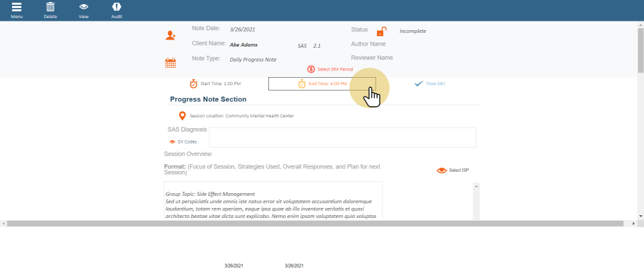Click the Delete trash can icon
This screenshot has height=275, width=644.
[x=50, y=7]
